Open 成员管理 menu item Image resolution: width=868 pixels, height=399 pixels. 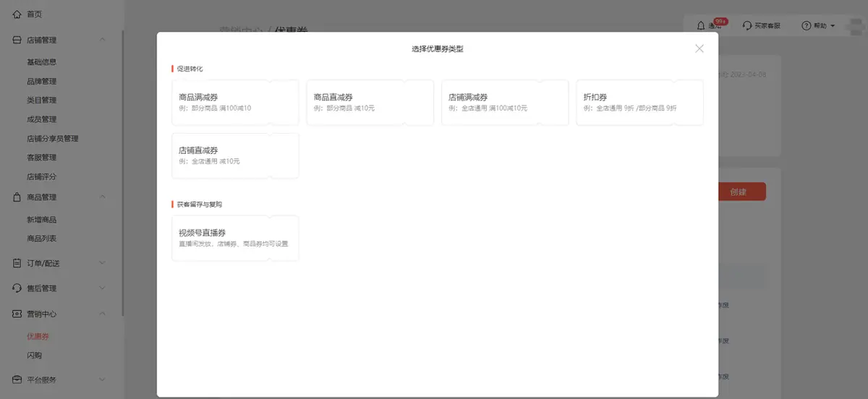pyautogui.click(x=41, y=119)
